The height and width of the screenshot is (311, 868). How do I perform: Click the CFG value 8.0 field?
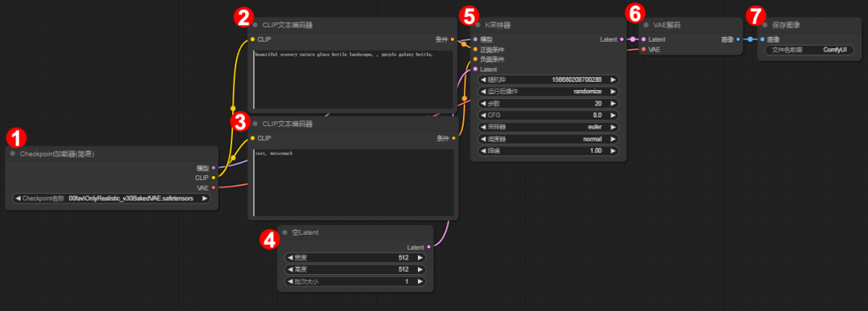coord(548,115)
